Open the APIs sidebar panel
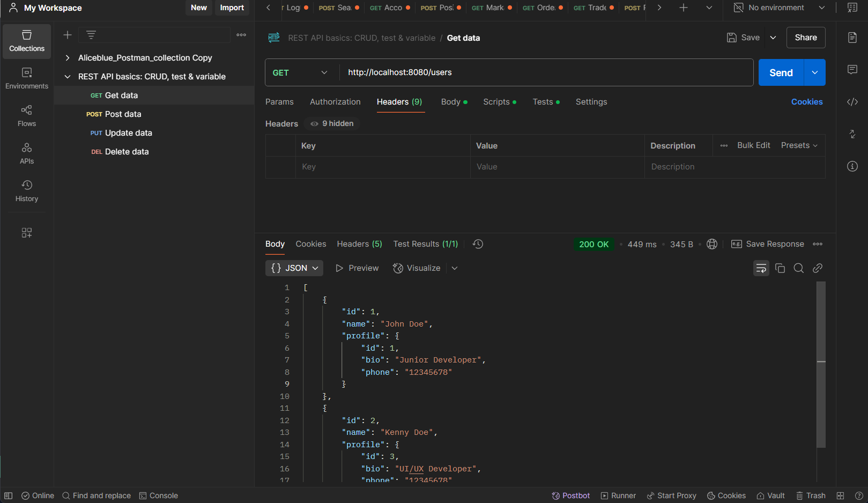Image resolution: width=868 pixels, height=503 pixels. [27, 153]
